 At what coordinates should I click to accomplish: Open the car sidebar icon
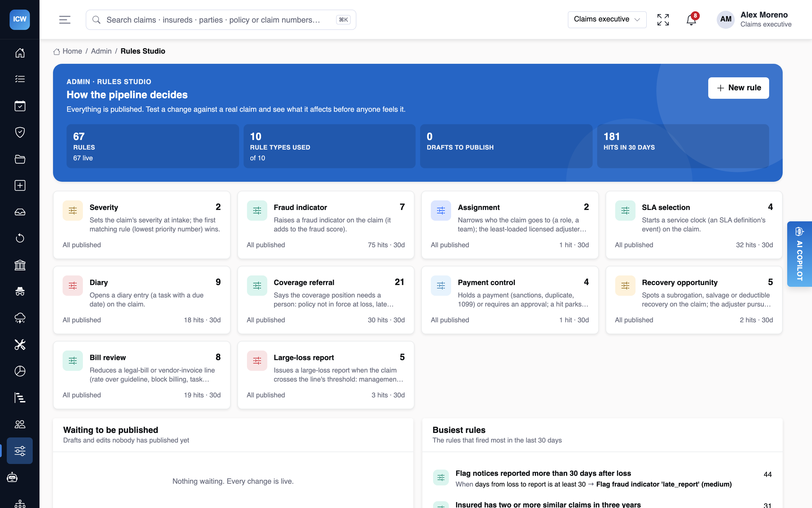point(20,212)
